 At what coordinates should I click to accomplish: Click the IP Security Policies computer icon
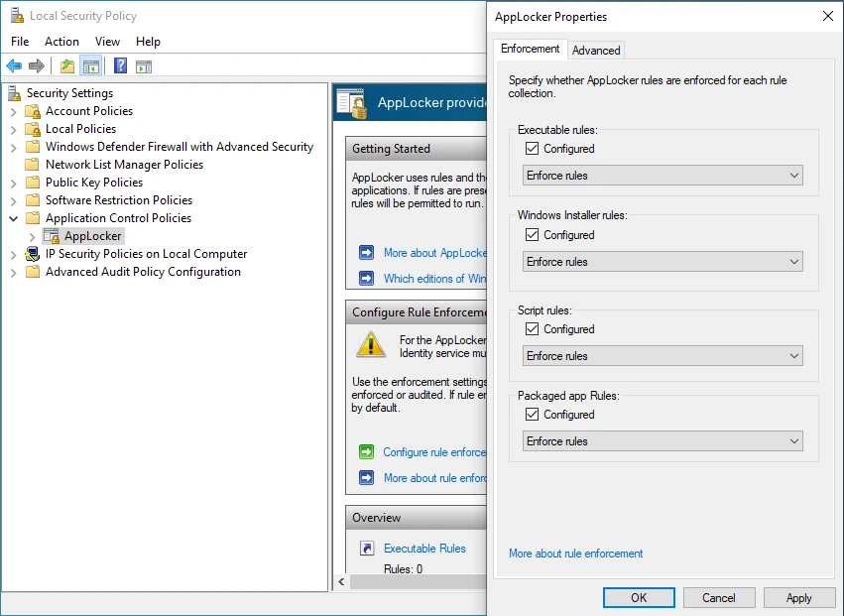tap(33, 254)
